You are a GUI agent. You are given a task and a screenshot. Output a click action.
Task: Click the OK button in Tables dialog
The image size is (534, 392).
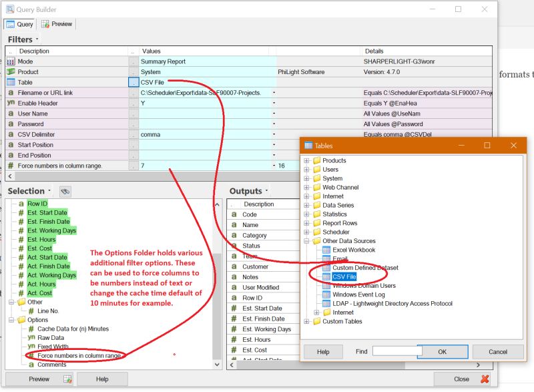[x=443, y=351]
